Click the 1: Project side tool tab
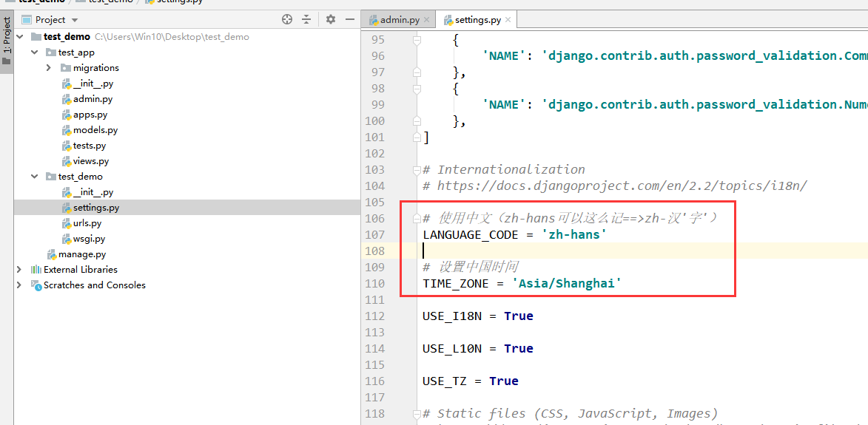 pyautogui.click(x=7, y=41)
